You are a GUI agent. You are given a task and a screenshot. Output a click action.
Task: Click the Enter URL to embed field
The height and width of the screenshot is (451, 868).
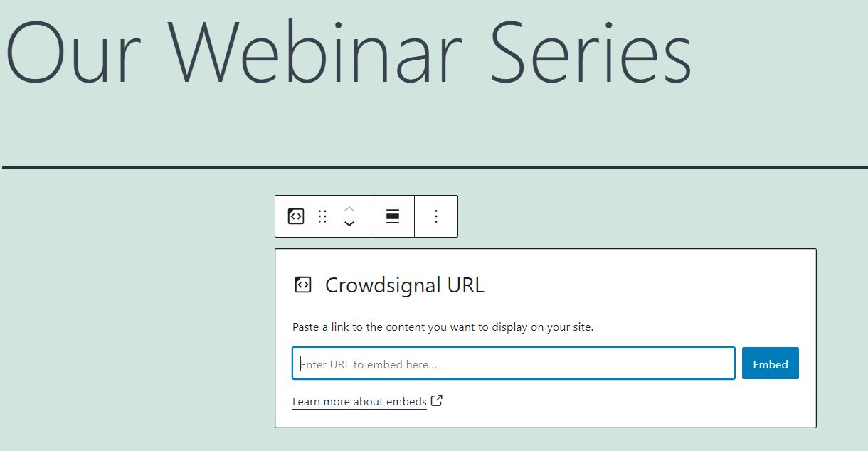click(512, 363)
